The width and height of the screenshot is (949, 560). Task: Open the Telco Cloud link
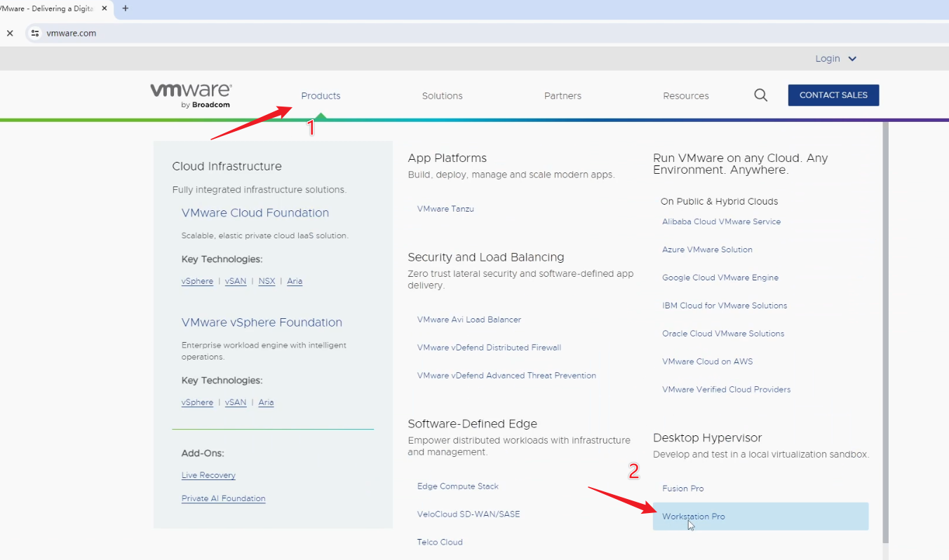click(440, 542)
